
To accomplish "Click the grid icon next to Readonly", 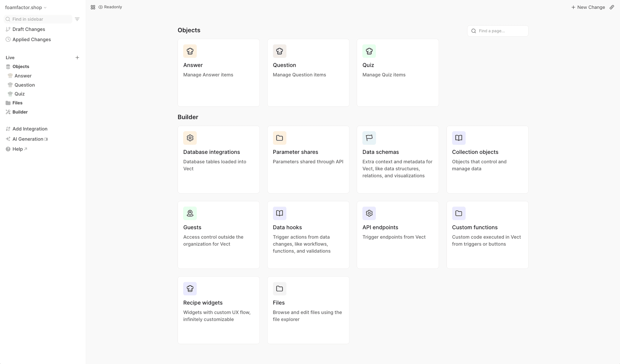I will pyautogui.click(x=93, y=7).
